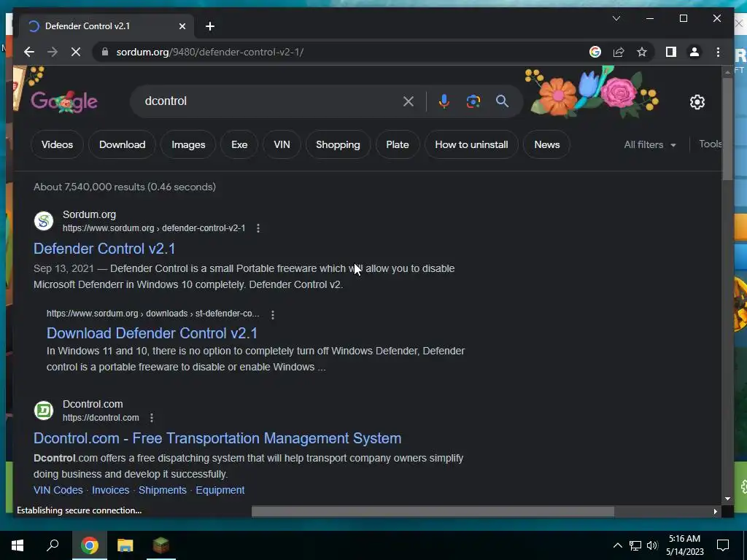Clear the search box text

pyautogui.click(x=409, y=101)
